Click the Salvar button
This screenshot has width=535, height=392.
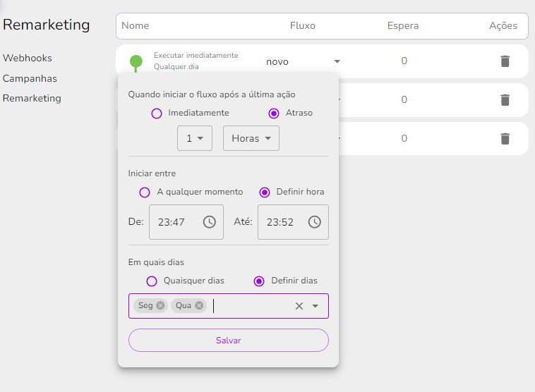[x=229, y=341]
